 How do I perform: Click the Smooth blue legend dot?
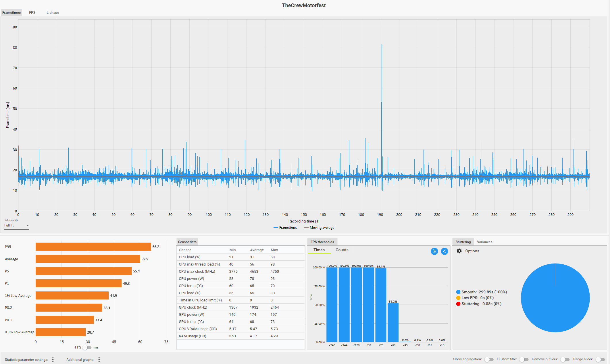458,292
